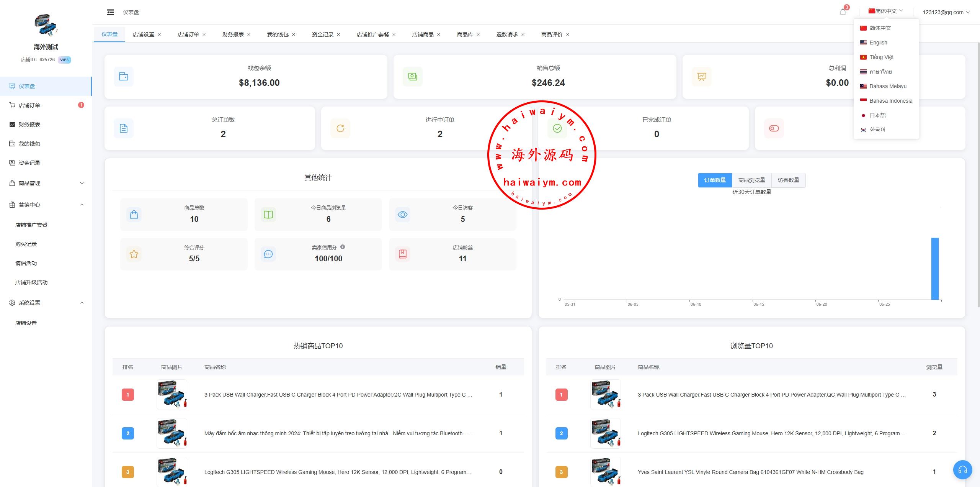
Task: Switch chart to 访客数量 view
Action: pyautogui.click(x=788, y=180)
